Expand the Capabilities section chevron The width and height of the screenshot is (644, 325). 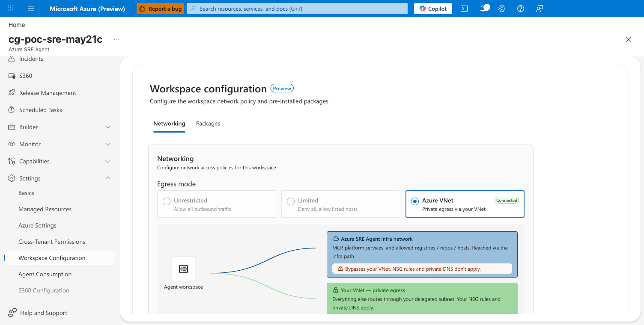click(x=108, y=161)
